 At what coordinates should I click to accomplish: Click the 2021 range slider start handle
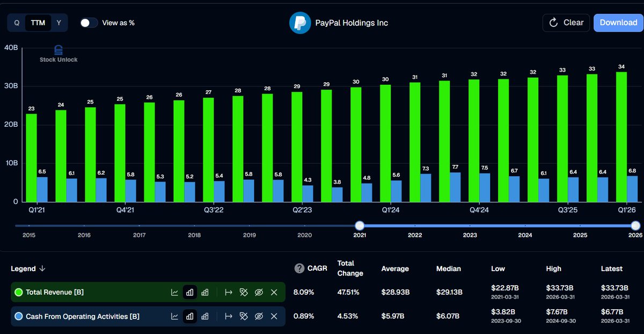[360, 226]
